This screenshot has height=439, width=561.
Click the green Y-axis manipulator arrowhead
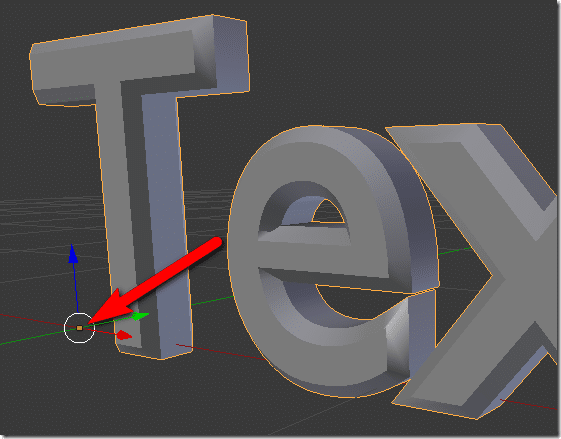point(140,316)
